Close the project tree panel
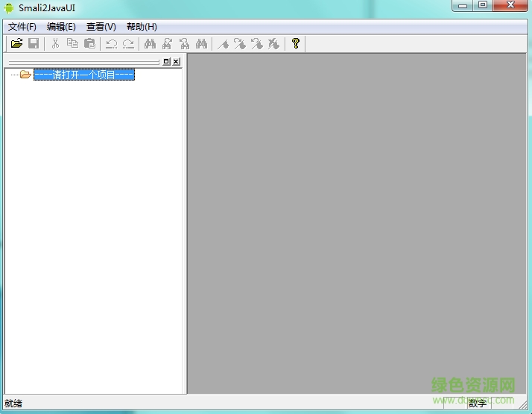 pos(176,61)
